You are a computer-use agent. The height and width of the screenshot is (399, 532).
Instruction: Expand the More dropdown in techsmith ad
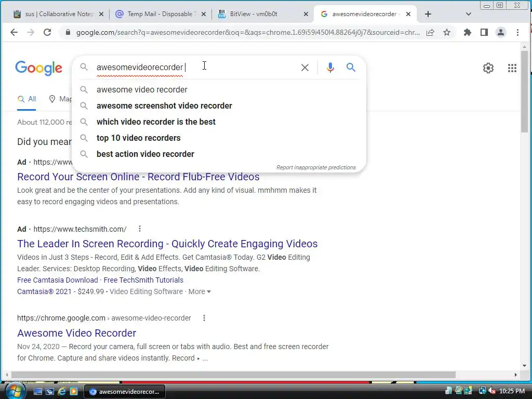199,291
